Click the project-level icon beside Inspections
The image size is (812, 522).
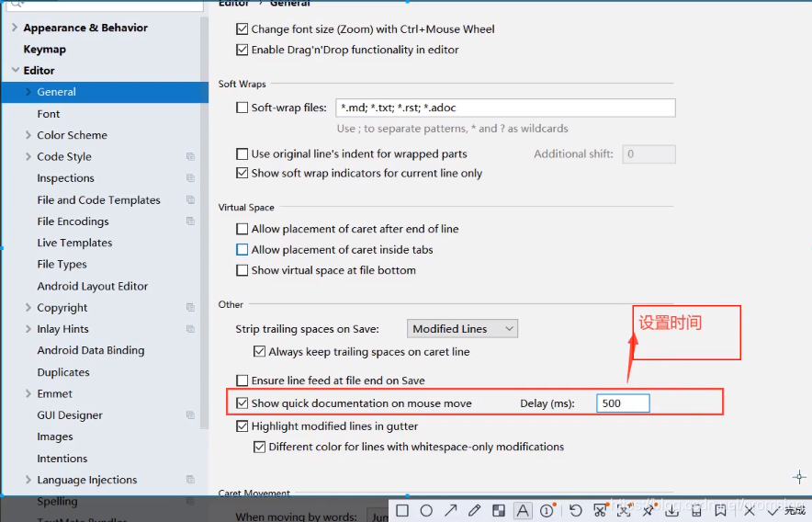(x=190, y=177)
